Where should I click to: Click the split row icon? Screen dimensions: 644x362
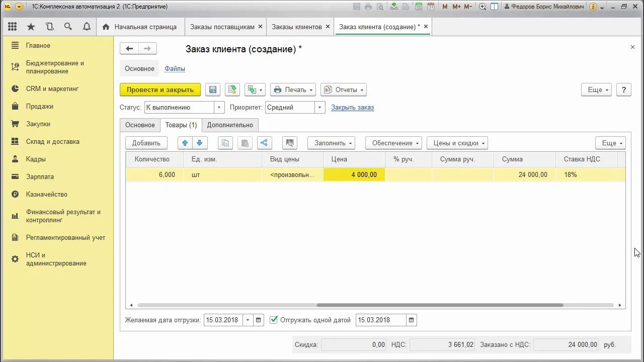264,143
